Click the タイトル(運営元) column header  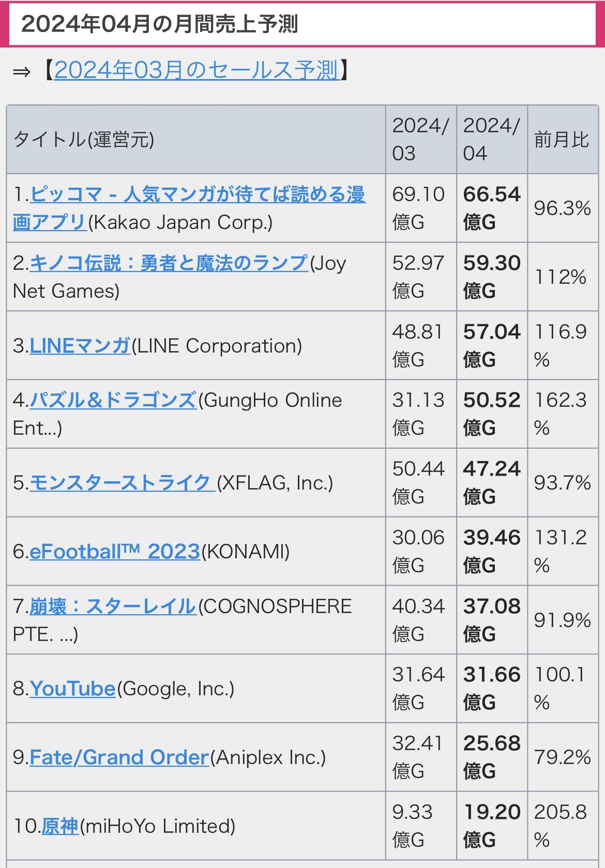click(84, 140)
